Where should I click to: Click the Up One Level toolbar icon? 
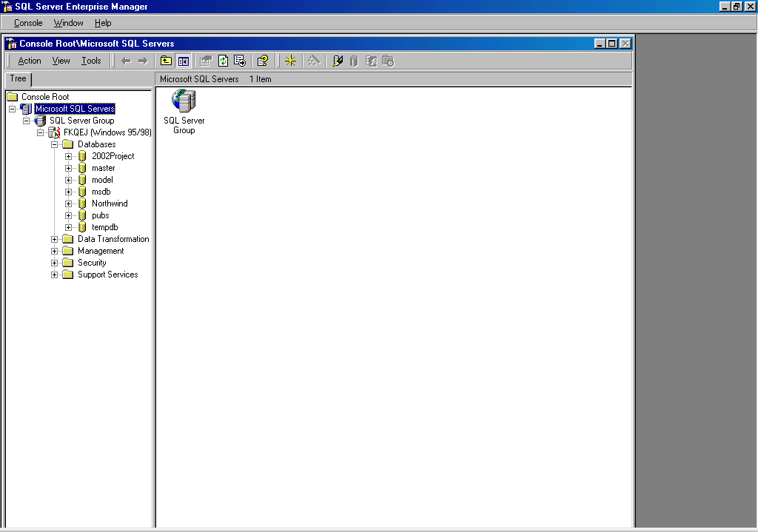167,61
